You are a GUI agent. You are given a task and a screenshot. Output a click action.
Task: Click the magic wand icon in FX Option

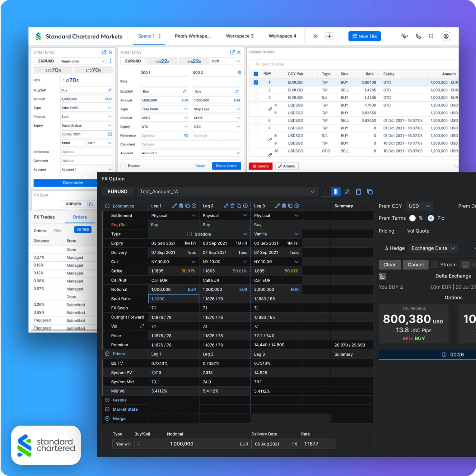(x=348, y=192)
